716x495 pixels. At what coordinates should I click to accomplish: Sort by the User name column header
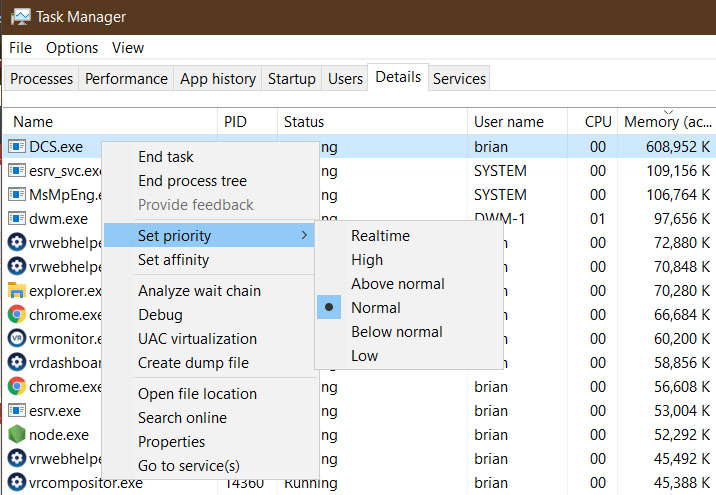[x=517, y=121]
